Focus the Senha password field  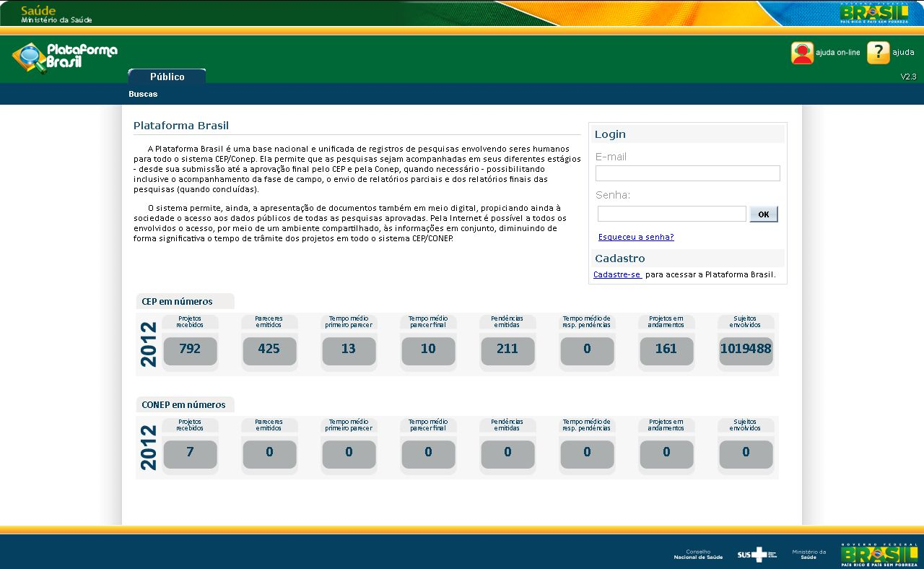672,214
